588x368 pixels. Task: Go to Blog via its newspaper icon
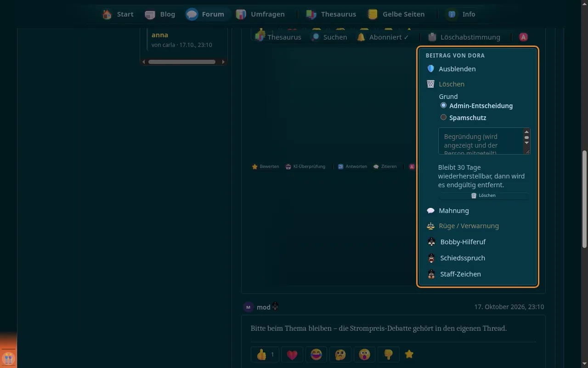(x=150, y=14)
